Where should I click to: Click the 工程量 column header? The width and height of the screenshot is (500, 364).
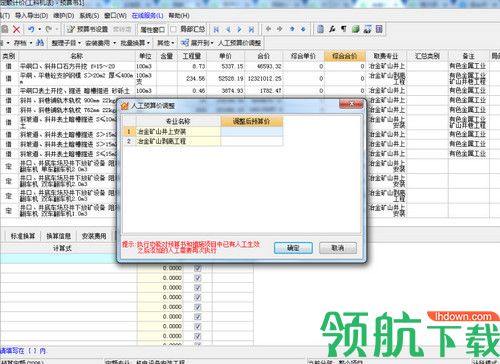point(192,56)
